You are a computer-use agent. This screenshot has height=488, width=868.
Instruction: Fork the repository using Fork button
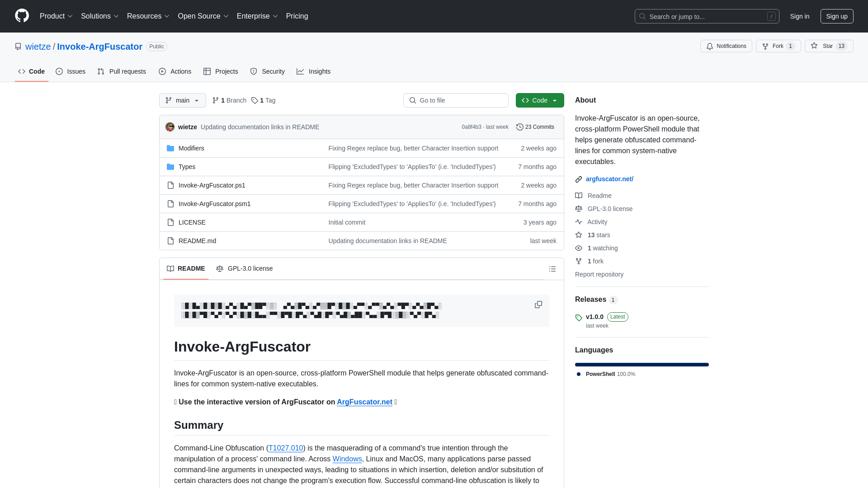(x=778, y=46)
